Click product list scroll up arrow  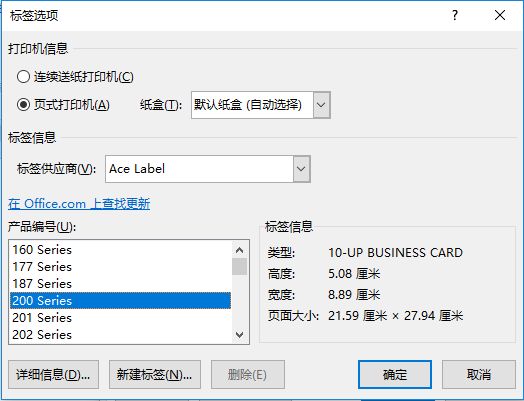tap(239, 250)
